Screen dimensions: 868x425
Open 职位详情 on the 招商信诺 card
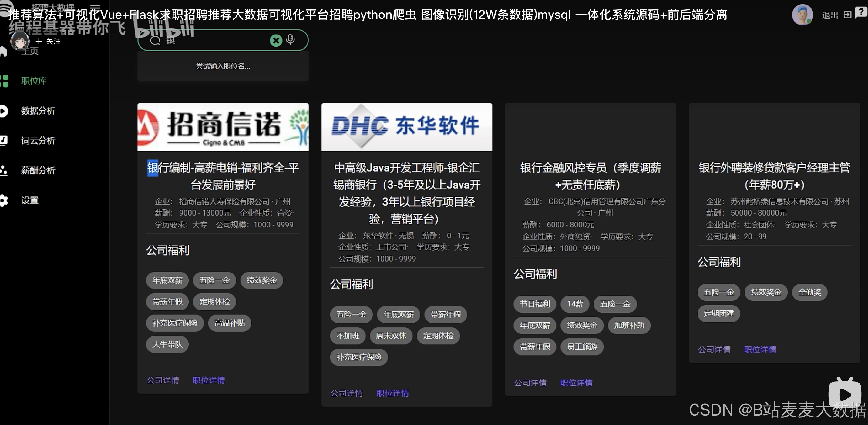point(209,380)
